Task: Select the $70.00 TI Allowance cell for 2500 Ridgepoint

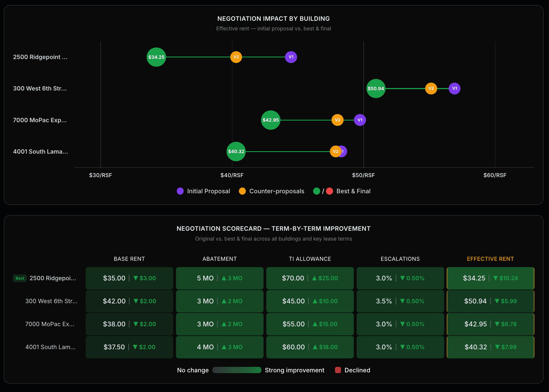Action: 310,278
